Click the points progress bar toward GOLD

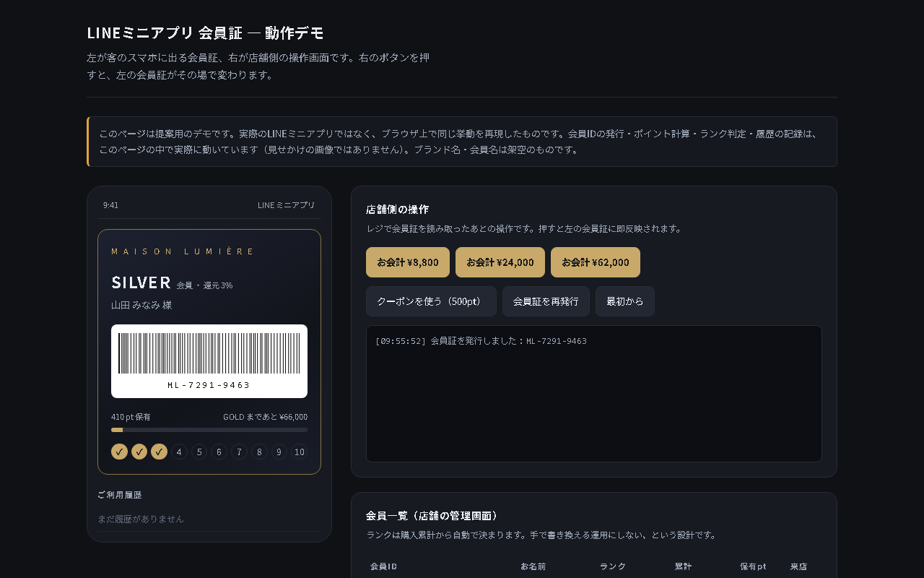pos(209,430)
